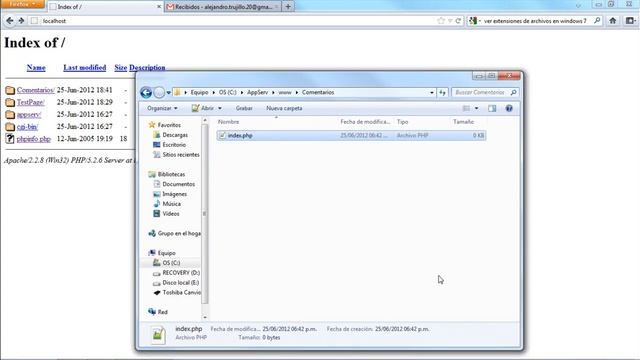Click Equipo in Explorer breadcrumb
Viewport: 640px width, 360px height.
tap(199, 93)
